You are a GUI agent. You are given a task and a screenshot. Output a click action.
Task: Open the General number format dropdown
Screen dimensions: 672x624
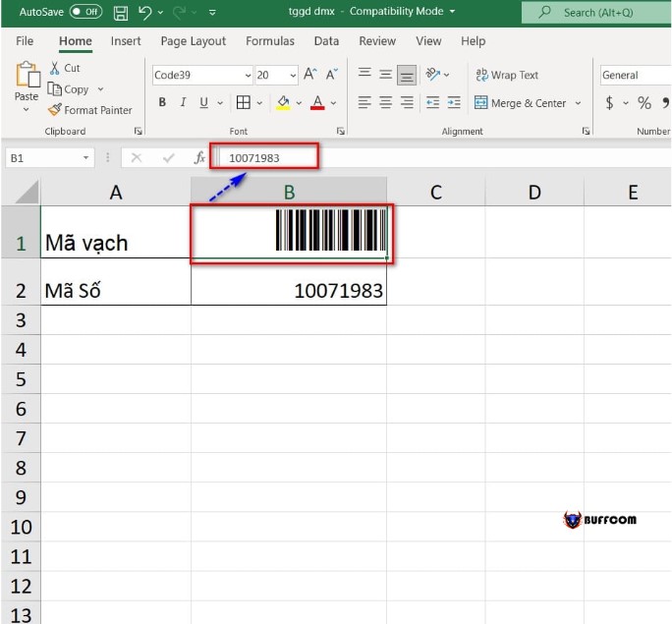pos(636,76)
